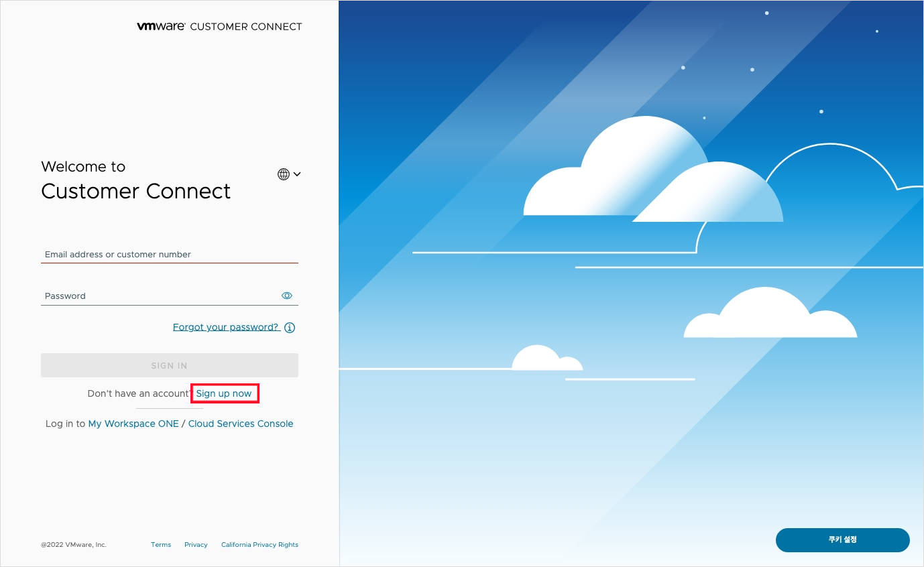Open the Privacy footer link
The width and height of the screenshot is (924, 567).
(196, 545)
